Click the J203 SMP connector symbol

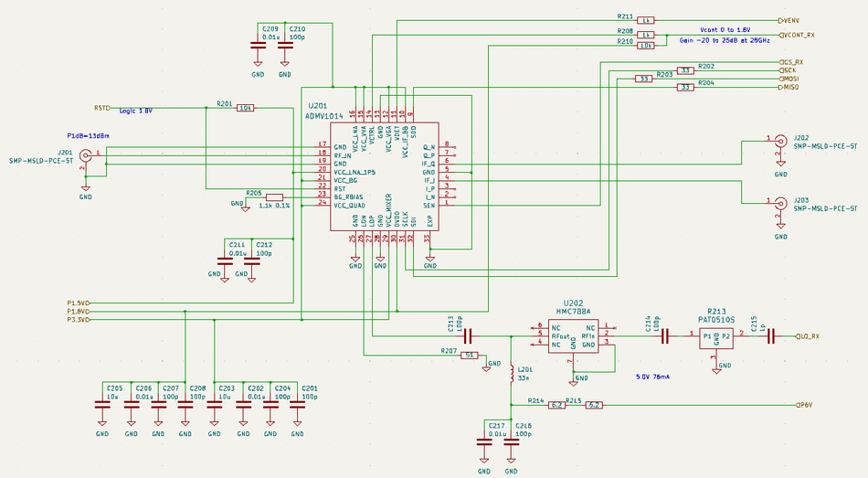(x=781, y=203)
